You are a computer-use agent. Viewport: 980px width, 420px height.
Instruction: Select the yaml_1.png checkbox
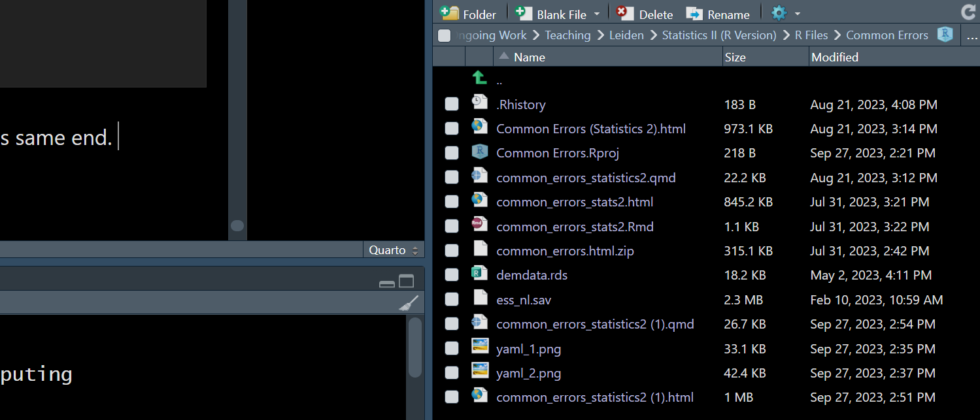pos(452,349)
